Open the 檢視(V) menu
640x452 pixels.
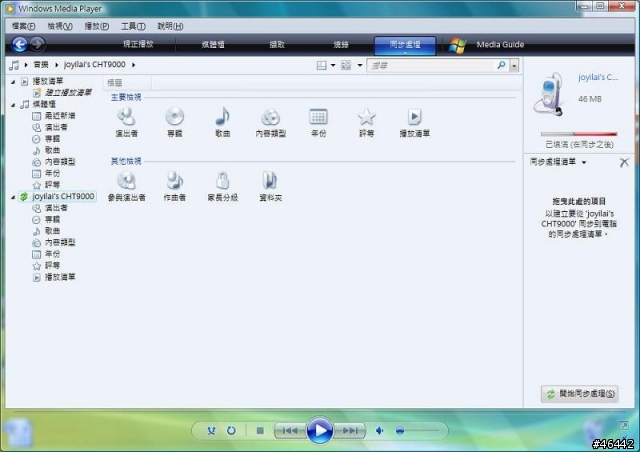click(60, 27)
